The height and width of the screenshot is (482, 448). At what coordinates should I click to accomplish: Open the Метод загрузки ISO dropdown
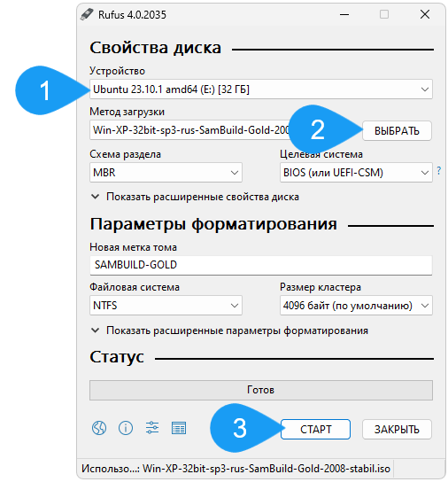click(x=189, y=130)
